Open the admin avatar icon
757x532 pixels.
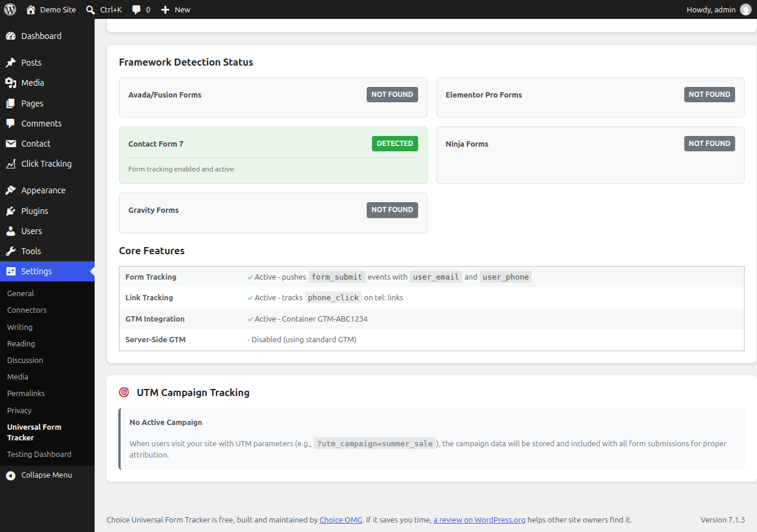pos(746,9)
